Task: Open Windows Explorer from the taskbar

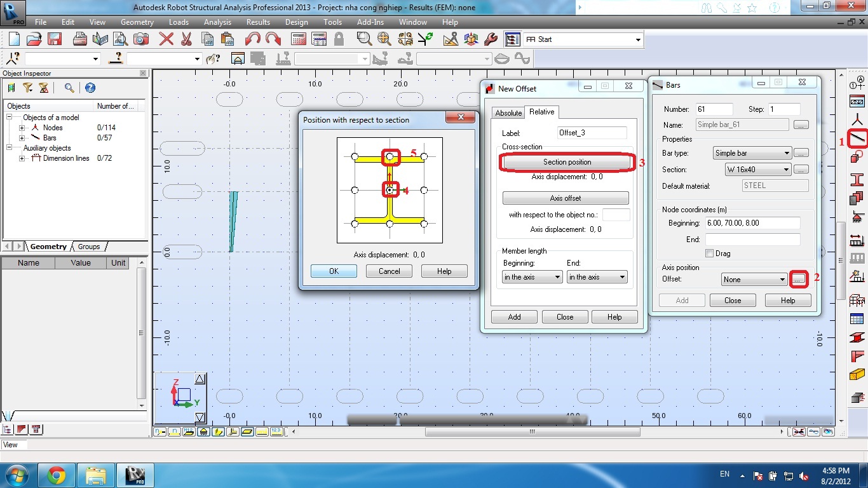Action: [x=96, y=475]
